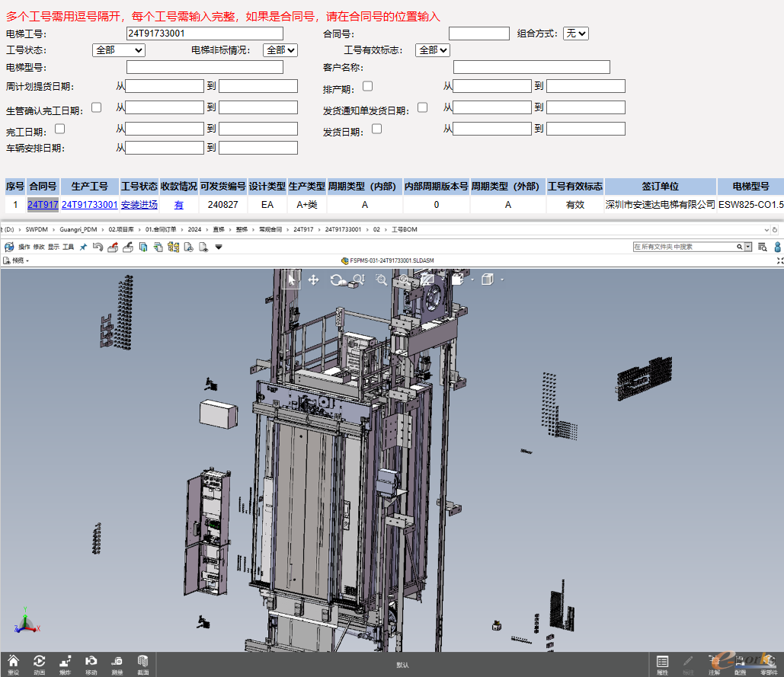This screenshot has height=677, width=784.
Task: Select the pointer tool in 3D viewer
Action: click(x=291, y=279)
